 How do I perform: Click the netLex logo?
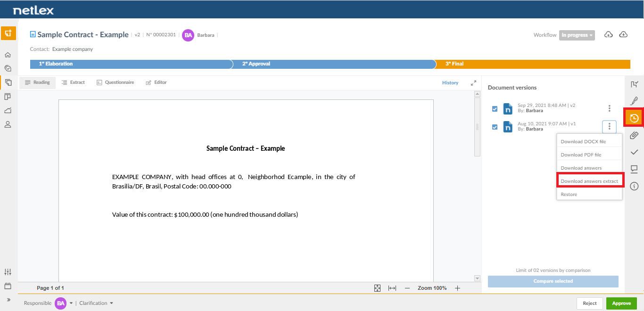[x=33, y=10]
